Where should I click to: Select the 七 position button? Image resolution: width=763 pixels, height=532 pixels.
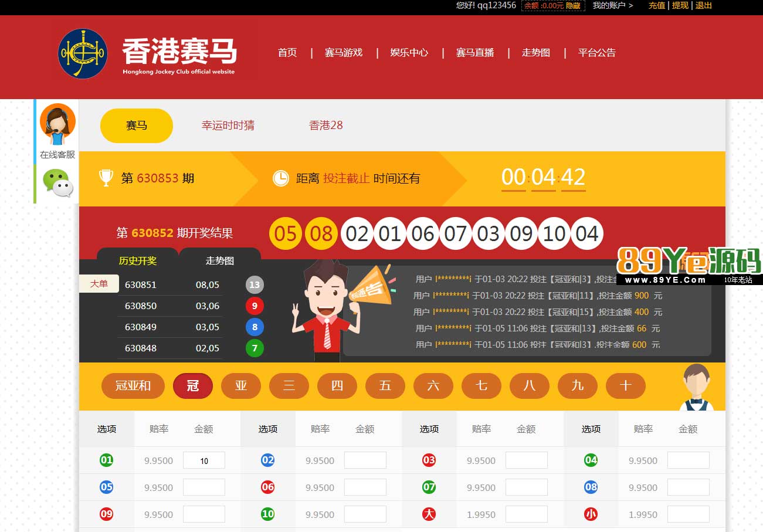tap(481, 386)
